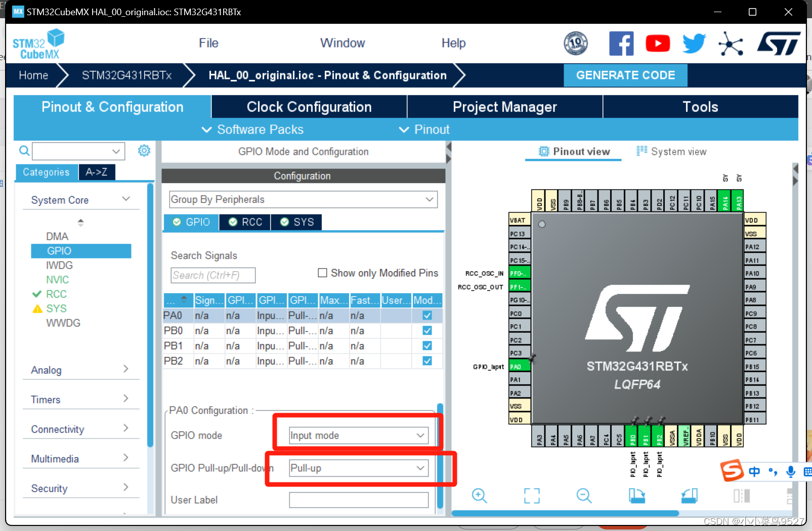
Task: Toggle the Modified checkbox for PA0
Action: pos(427,316)
